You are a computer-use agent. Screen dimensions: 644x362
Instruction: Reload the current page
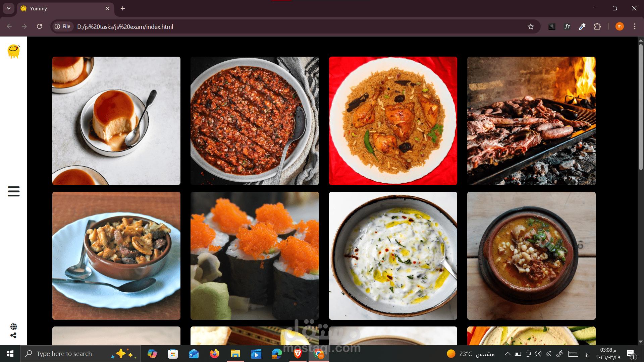point(40,26)
